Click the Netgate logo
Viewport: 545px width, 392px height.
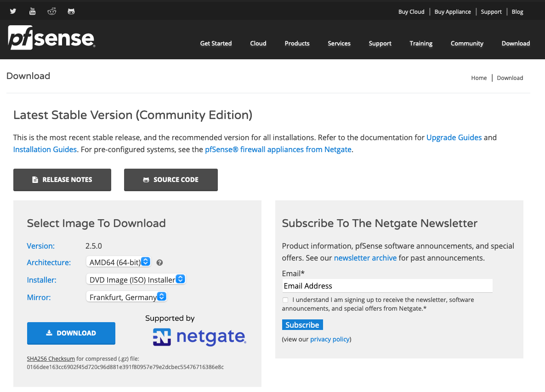[x=199, y=337]
